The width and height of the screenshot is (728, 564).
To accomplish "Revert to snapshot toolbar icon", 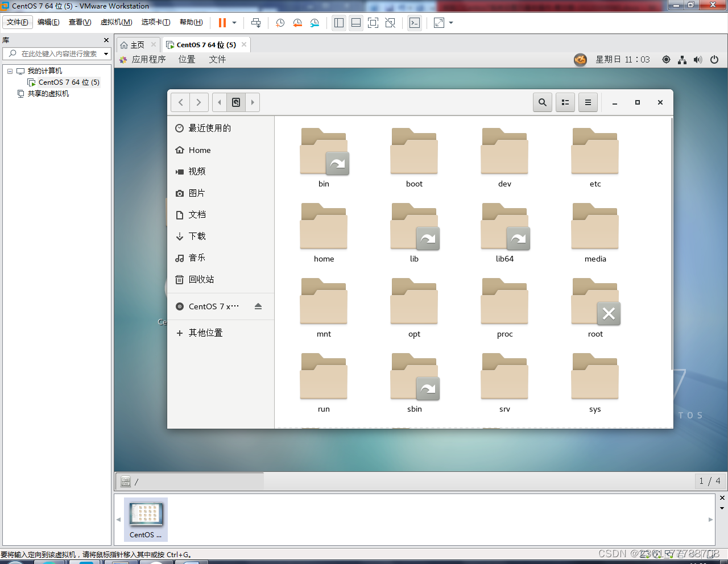I will [x=297, y=23].
